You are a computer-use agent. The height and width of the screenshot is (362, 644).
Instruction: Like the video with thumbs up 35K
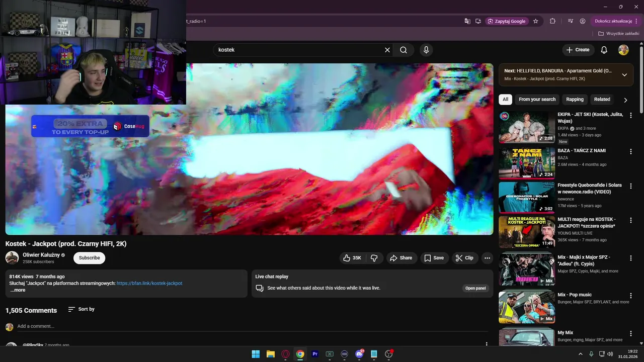352,258
